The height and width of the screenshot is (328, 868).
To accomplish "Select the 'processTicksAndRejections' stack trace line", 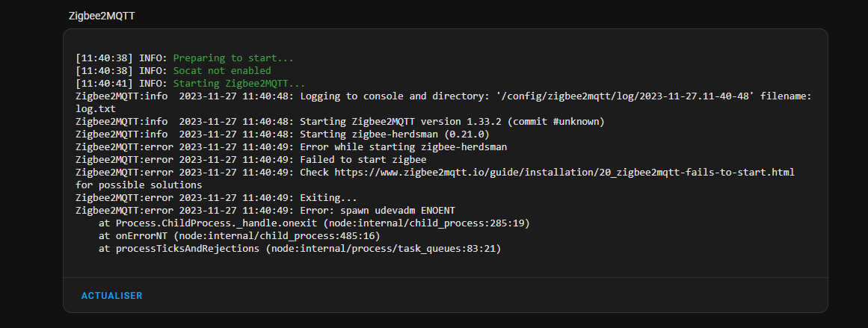I will pyautogui.click(x=300, y=250).
